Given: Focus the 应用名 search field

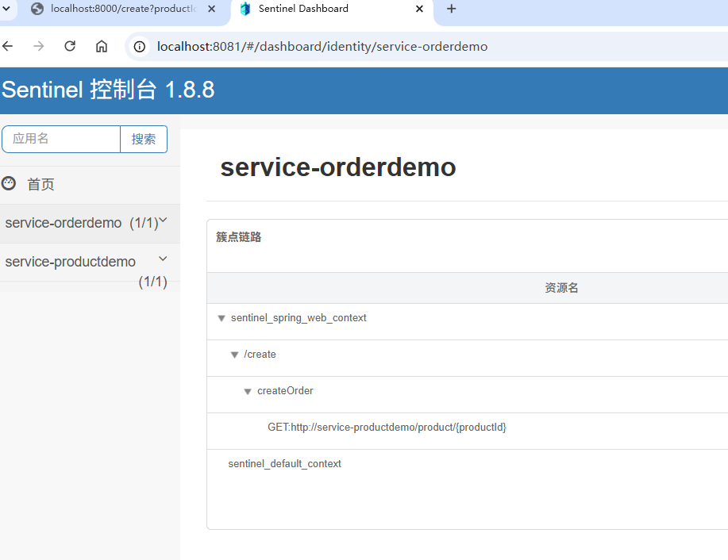Looking at the screenshot, I should click(x=61, y=139).
